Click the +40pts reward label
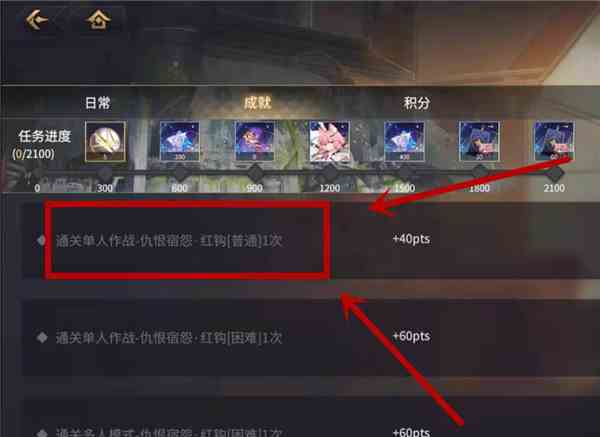 [x=411, y=239]
